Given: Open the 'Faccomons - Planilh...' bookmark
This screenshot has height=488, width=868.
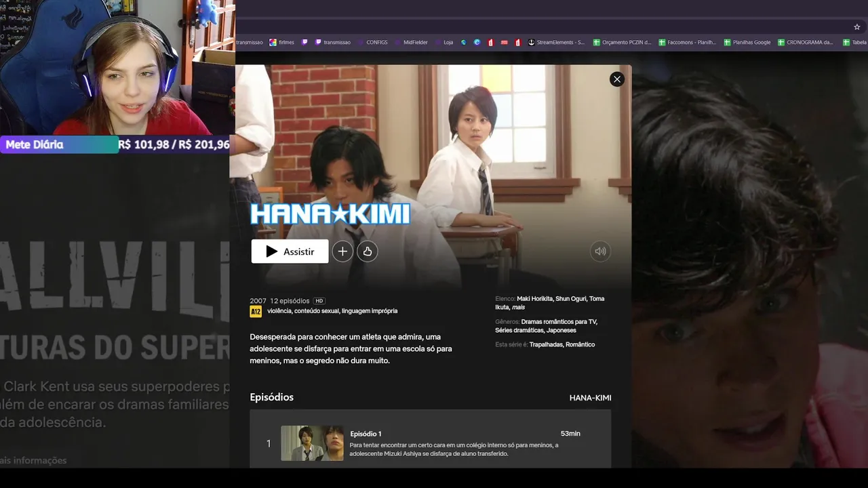Looking at the screenshot, I should (x=687, y=42).
